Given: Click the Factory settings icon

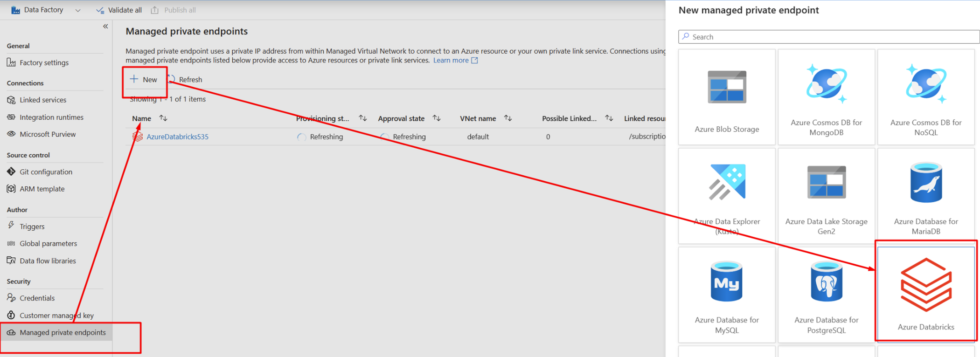Looking at the screenshot, I should tap(11, 62).
